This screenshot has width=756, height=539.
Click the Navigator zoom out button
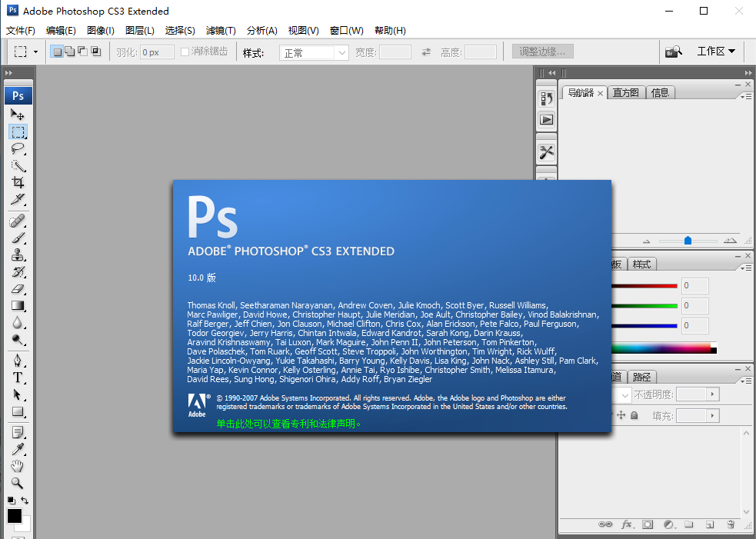pyautogui.click(x=647, y=241)
